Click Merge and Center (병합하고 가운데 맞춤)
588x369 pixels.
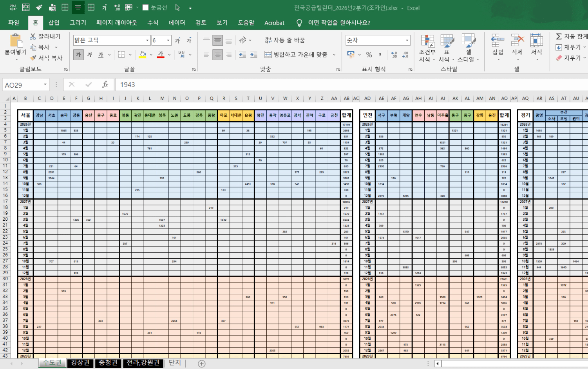click(x=296, y=55)
